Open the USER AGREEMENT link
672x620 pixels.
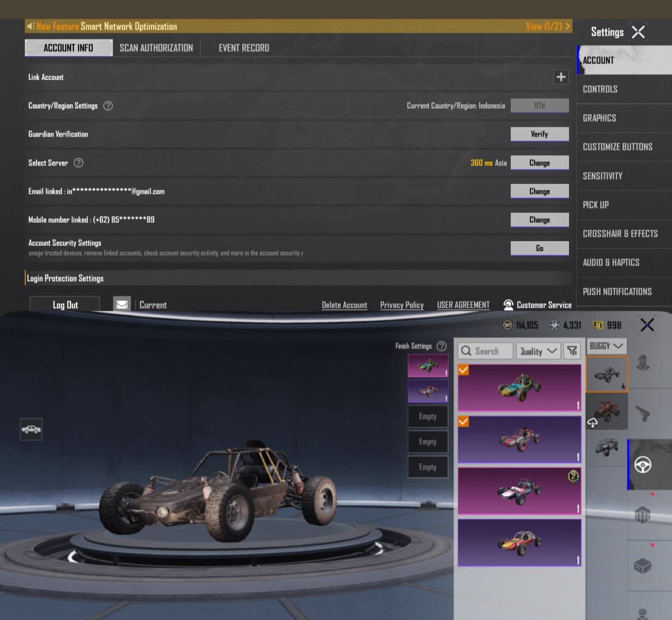point(463,305)
